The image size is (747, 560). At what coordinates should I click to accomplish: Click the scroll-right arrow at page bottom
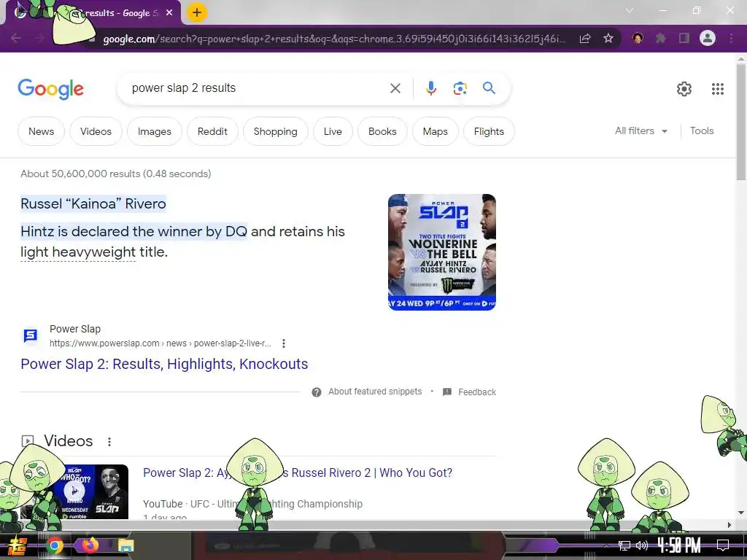[x=729, y=525]
